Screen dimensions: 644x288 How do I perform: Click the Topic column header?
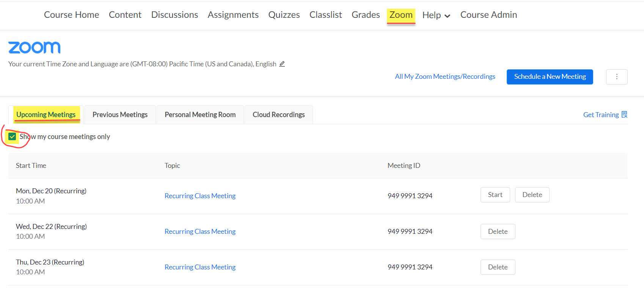[172, 166]
